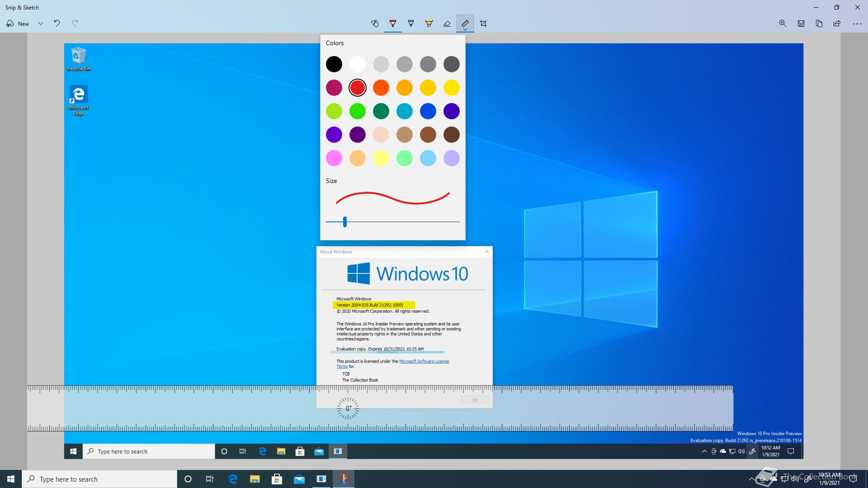868x488 pixels.
Task: Pick the black color swatch
Action: click(334, 64)
